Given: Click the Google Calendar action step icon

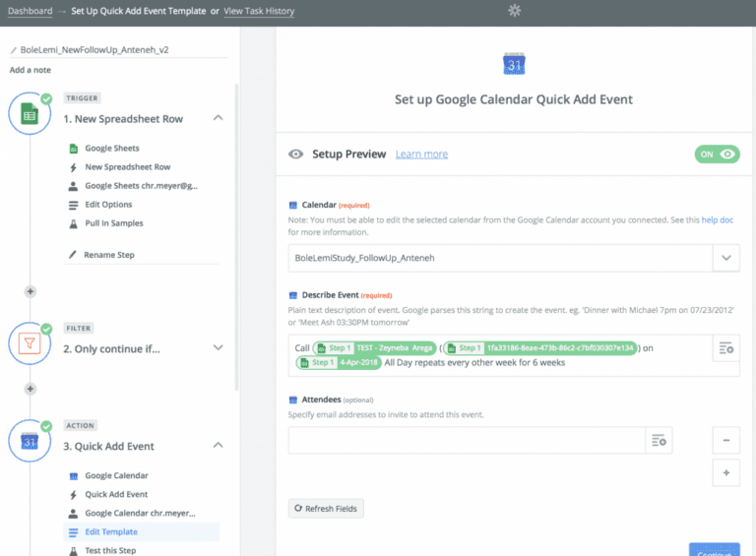Looking at the screenshot, I should click(30, 443).
